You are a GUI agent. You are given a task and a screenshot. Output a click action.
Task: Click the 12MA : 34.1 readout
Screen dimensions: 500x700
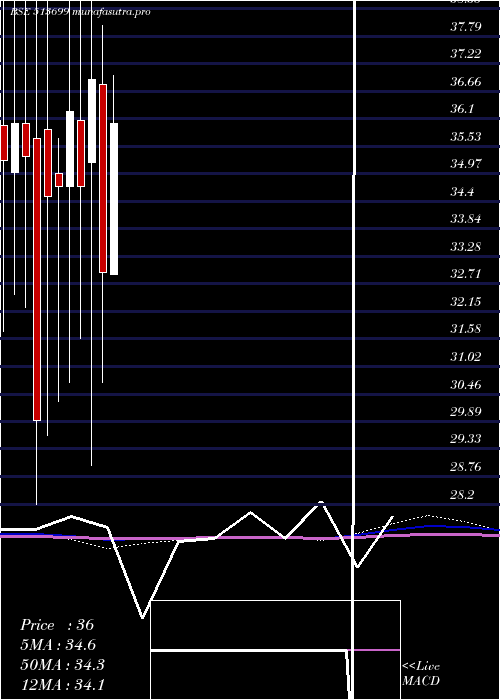click(x=62, y=684)
